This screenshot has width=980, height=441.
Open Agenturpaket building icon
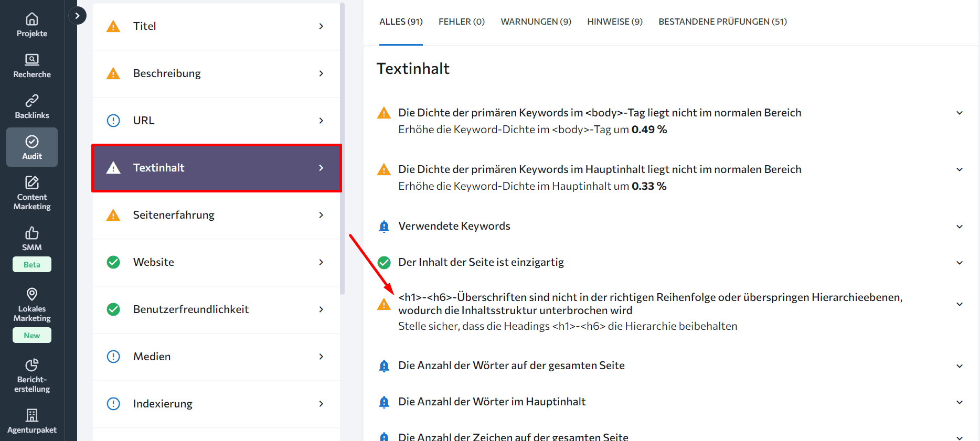point(32,415)
